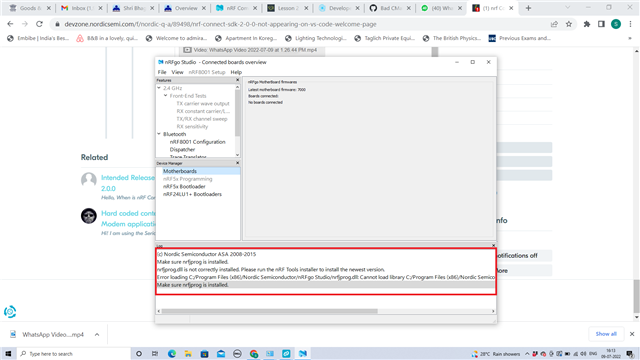Open the Previous Exams bookmark
The image size is (640, 360).
(520, 38)
